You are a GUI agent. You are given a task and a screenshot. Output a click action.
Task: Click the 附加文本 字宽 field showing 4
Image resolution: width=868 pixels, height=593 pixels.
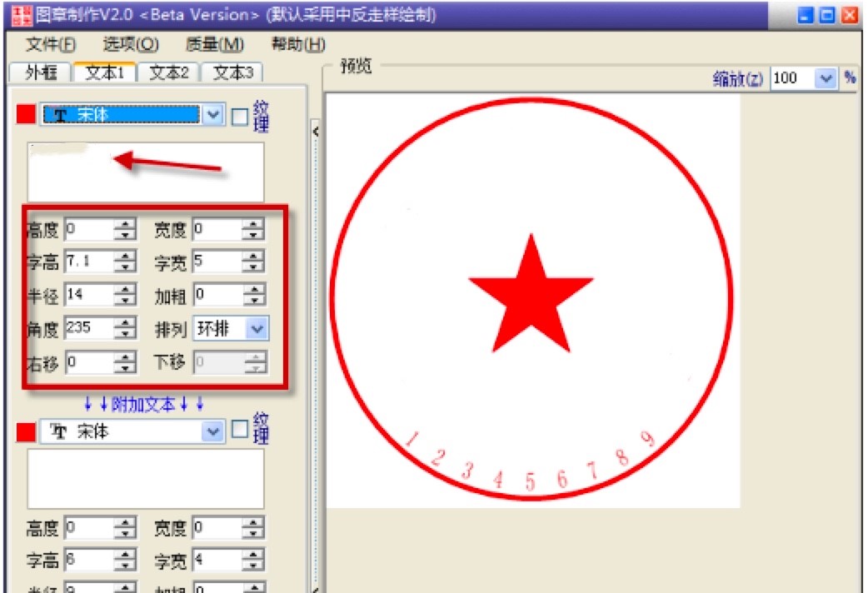217,560
